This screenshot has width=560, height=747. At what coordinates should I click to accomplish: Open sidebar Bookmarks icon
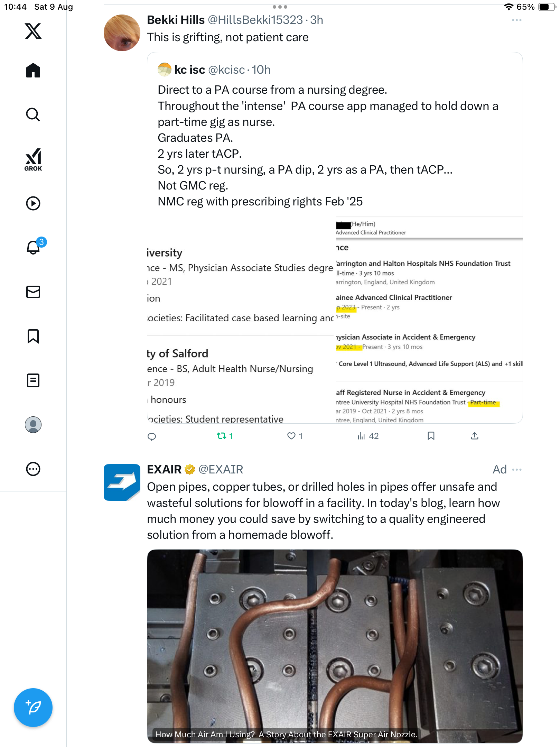click(33, 336)
